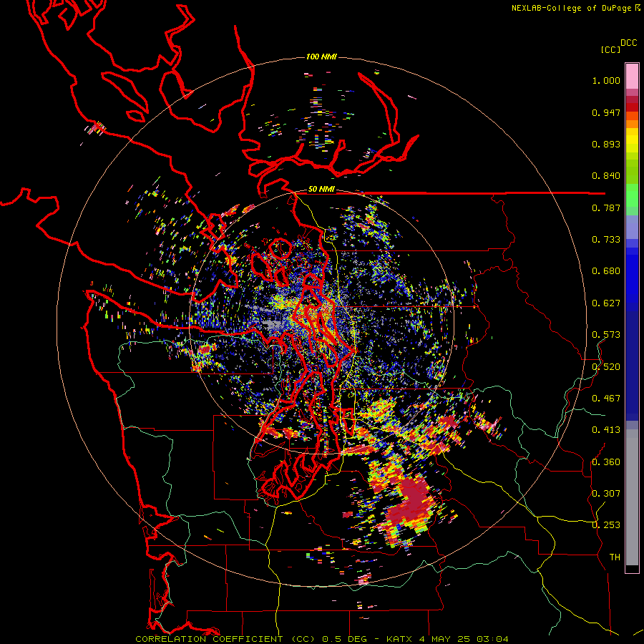This screenshot has width=644, height=644.
Task: Pick the bright green color bar segment
Action: click(632, 195)
